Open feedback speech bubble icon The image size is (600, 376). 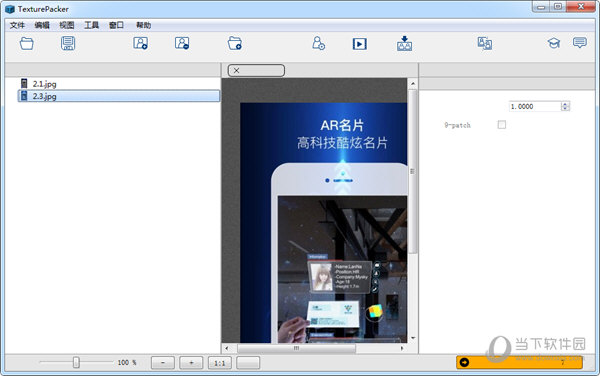click(x=580, y=42)
